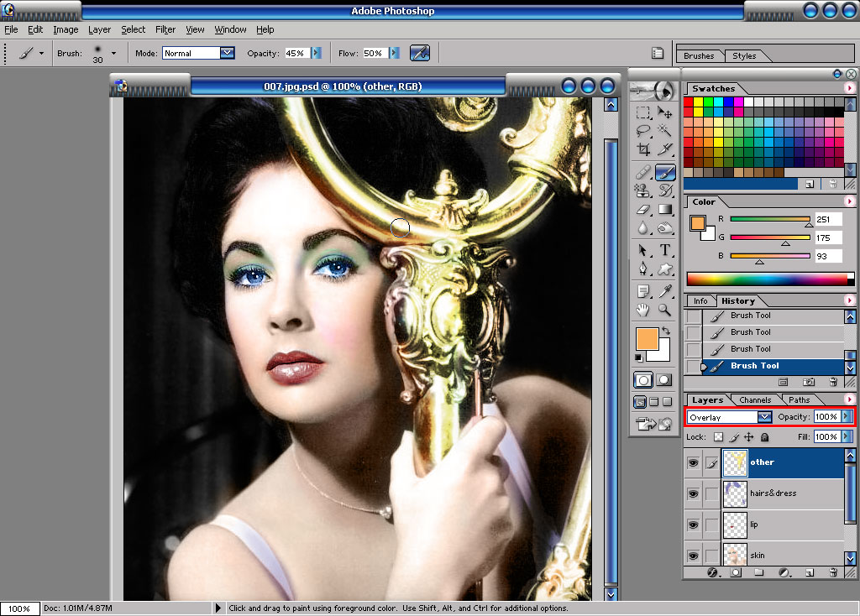Toggle link box beside 'lip' layer
Viewport: 860px width, 616px height.
pos(711,525)
